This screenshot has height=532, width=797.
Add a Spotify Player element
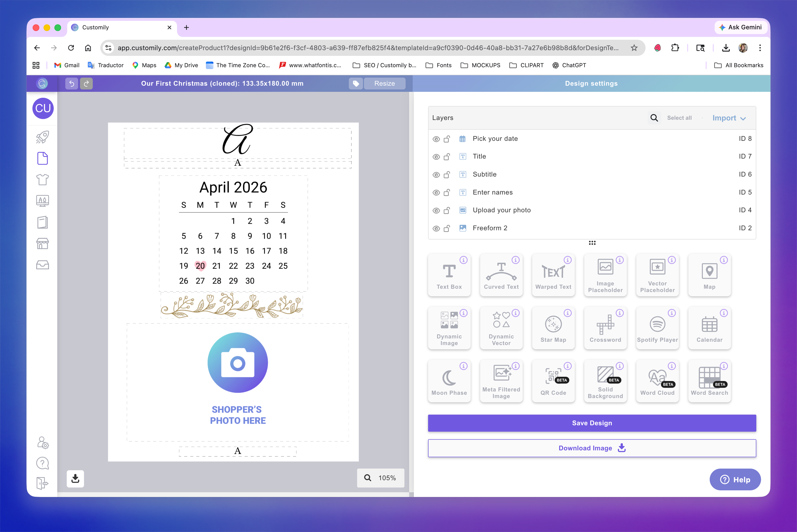657,328
